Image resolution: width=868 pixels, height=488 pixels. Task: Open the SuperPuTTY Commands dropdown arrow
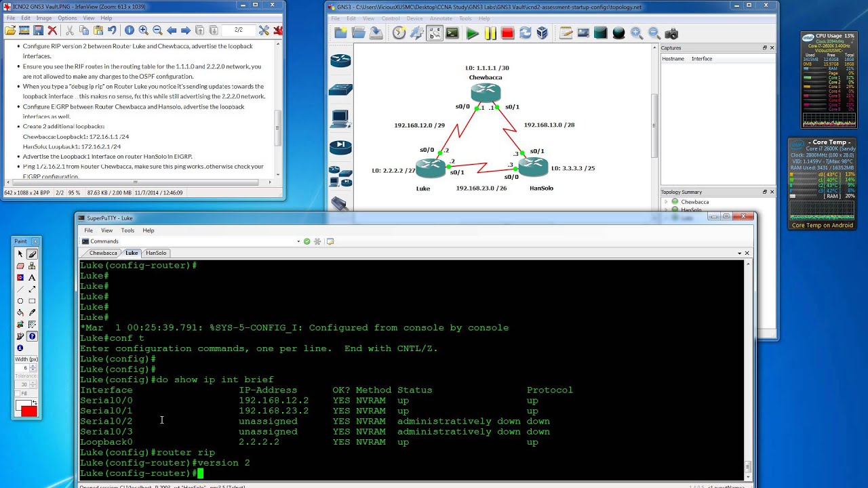point(298,241)
